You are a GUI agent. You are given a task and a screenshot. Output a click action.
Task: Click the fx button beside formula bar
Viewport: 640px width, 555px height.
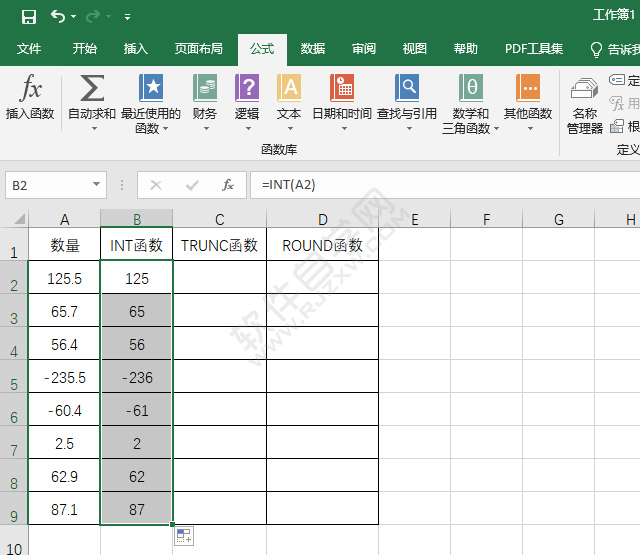pos(228,185)
